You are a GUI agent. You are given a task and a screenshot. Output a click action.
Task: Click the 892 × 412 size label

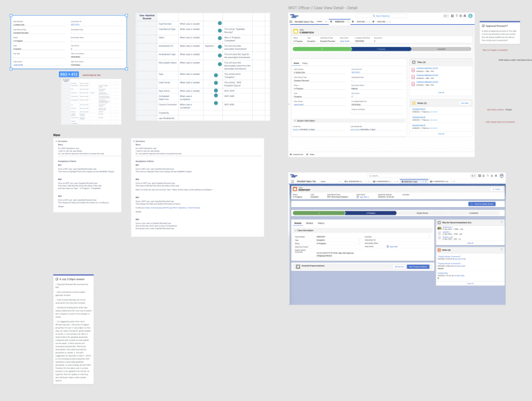[x=69, y=74]
